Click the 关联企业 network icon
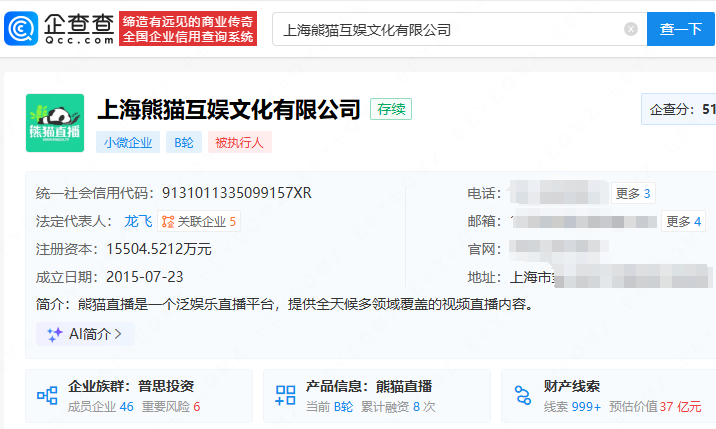716x429 pixels. click(168, 222)
